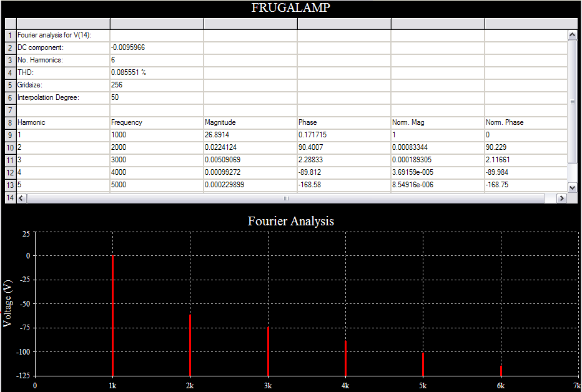Click the red spectrum bar at 3k
Image resolution: width=582 pixels, height=392 pixels.
click(x=268, y=351)
